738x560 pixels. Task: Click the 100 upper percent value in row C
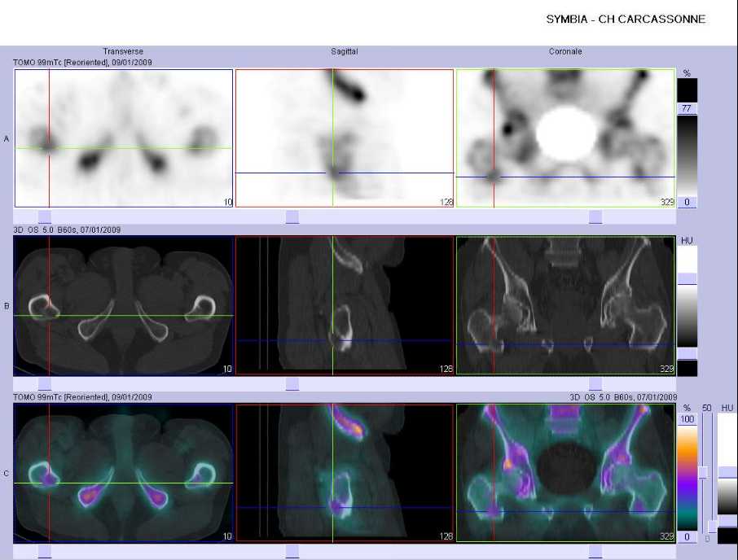(687, 419)
